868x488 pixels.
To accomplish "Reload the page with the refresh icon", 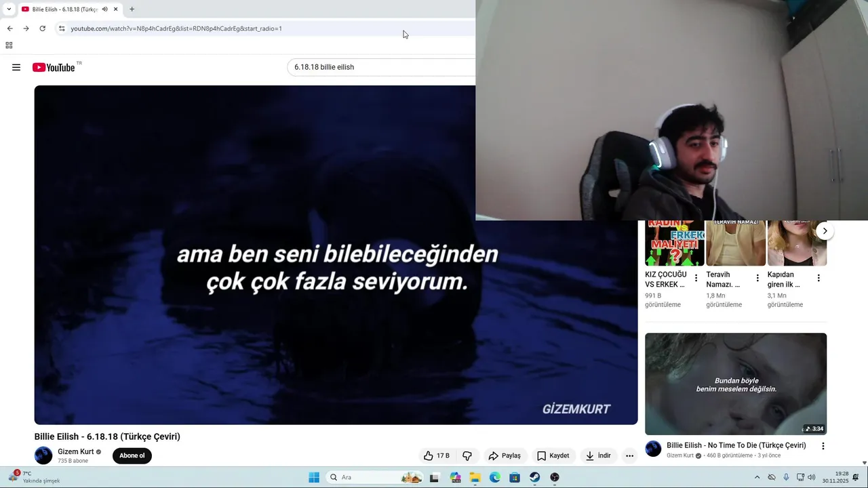I will click(42, 28).
